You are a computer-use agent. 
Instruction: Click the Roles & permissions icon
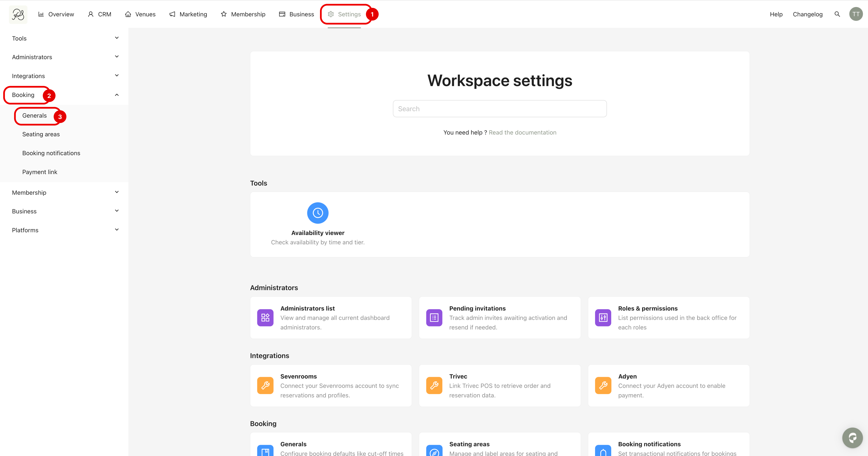[x=603, y=317]
